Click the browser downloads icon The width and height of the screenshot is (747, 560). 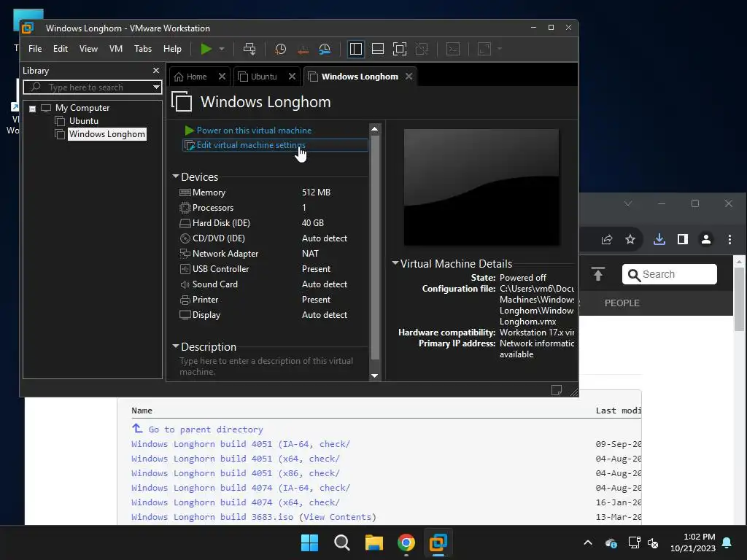coord(659,239)
